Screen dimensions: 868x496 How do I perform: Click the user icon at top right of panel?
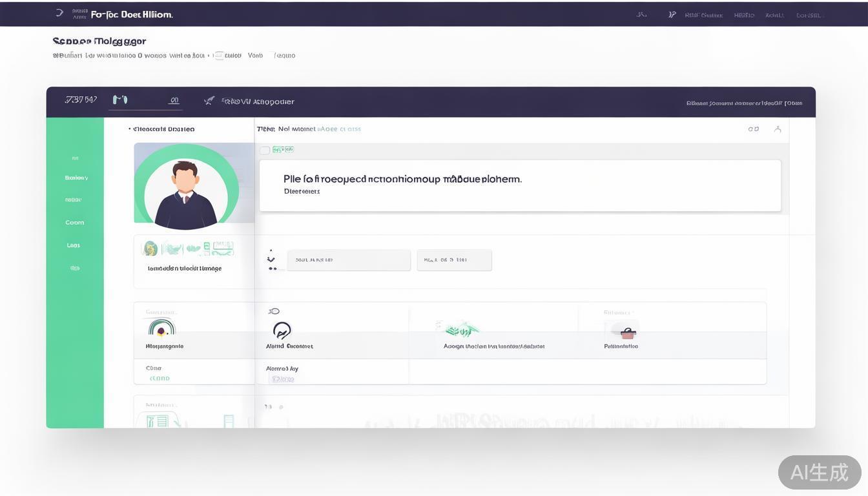click(778, 129)
